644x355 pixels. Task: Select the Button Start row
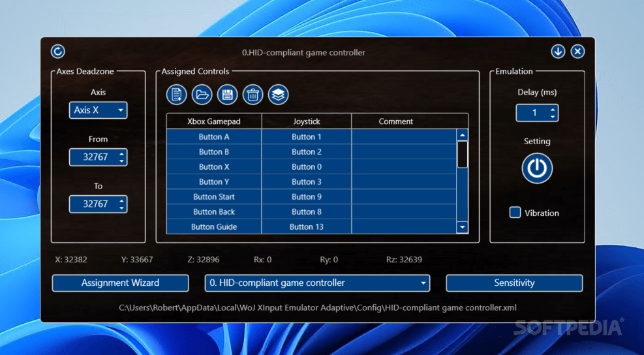click(x=311, y=197)
